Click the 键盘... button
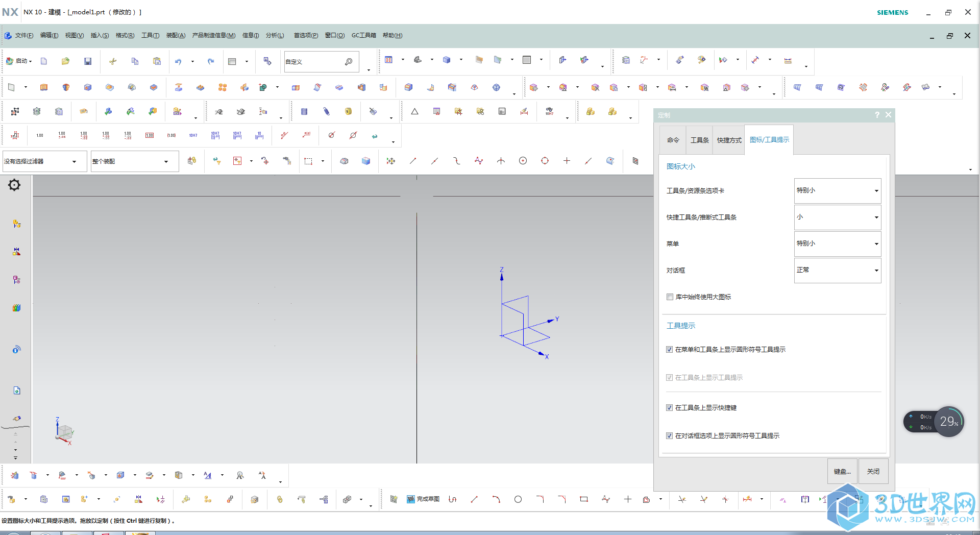The height and width of the screenshot is (535, 980). [x=842, y=471]
